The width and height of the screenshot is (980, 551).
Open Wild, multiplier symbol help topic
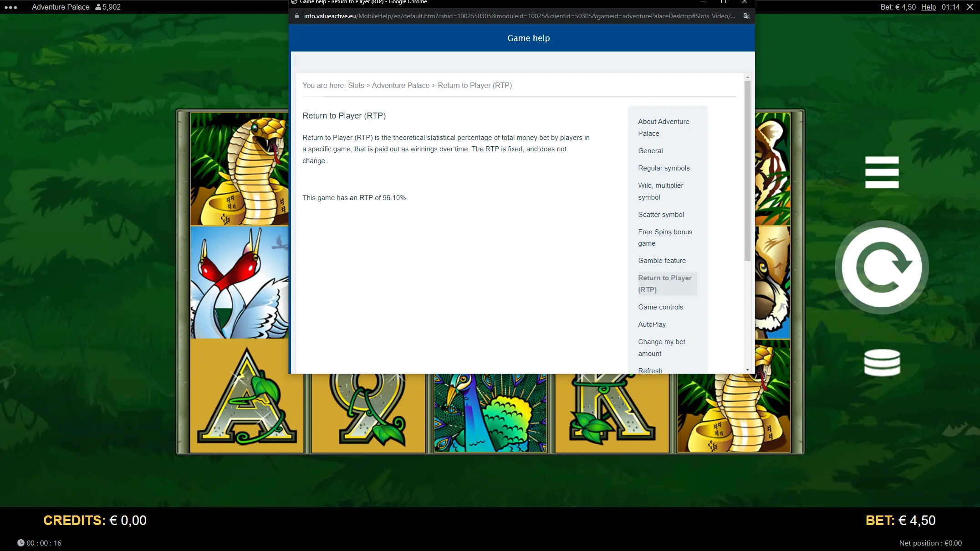point(660,191)
